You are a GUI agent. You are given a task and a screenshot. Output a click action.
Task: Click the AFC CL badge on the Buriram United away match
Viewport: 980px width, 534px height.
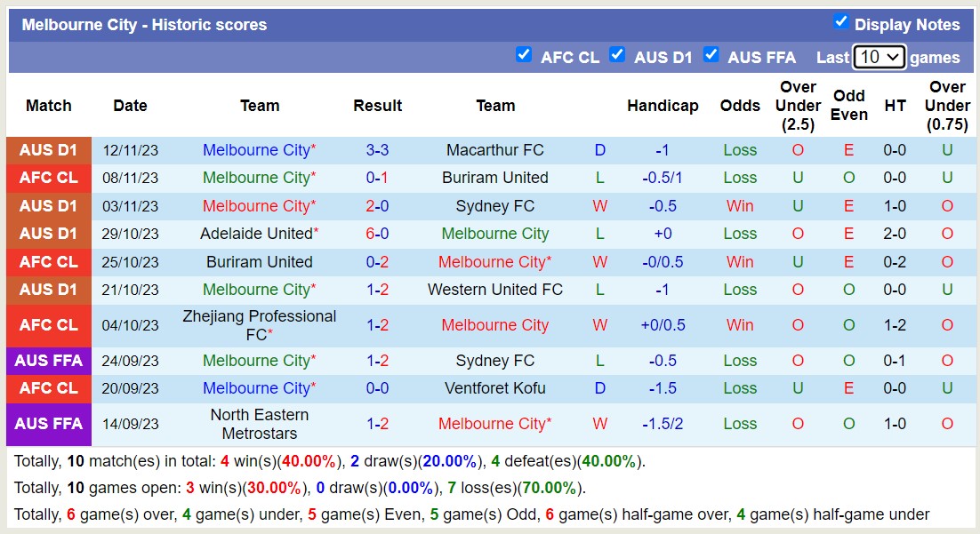(x=49, y=177)
